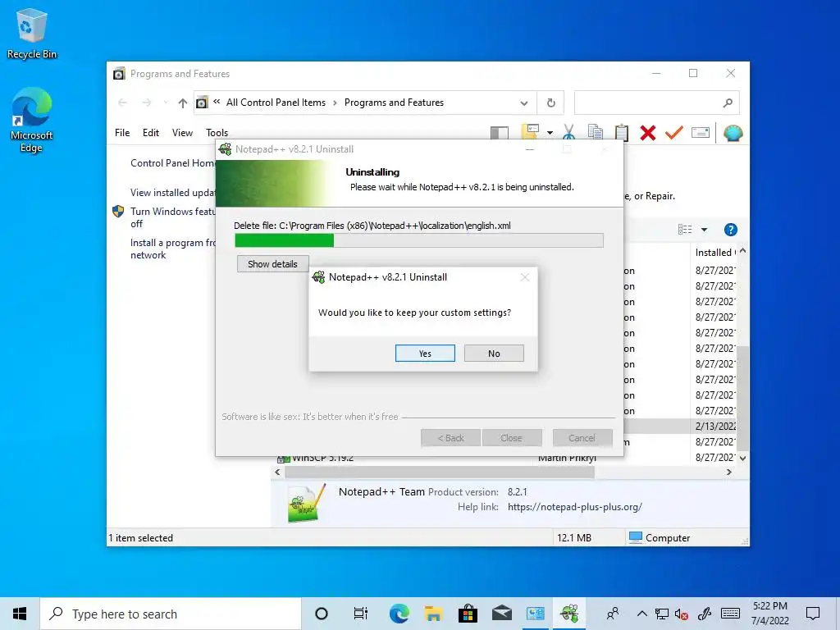Screen dimensions: 840x630
Task: Click the Computer status bar entry
Action: click(660, 537)
